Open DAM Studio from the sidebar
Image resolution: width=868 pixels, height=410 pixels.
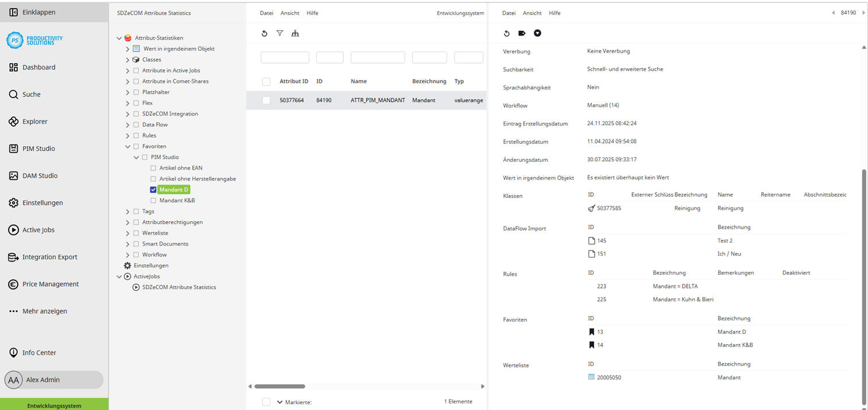point(14,175)
